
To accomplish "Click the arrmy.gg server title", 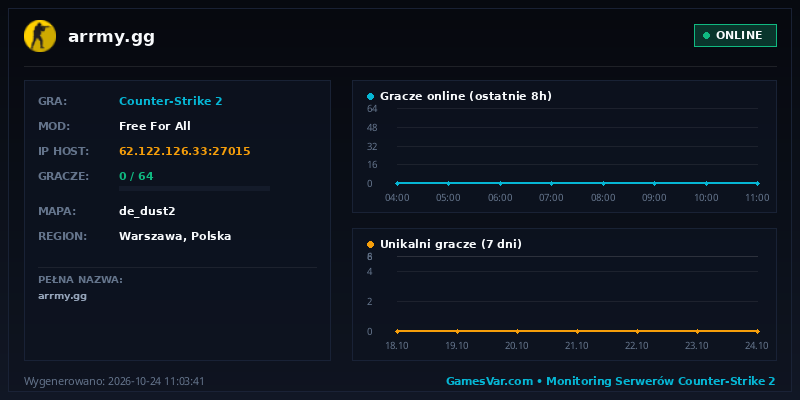I will coord(111,37).
